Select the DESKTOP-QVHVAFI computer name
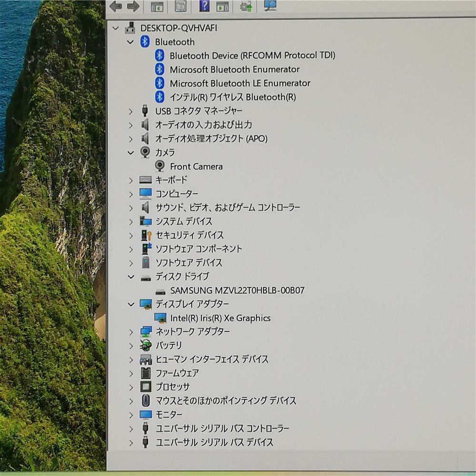 click(179, 28)
